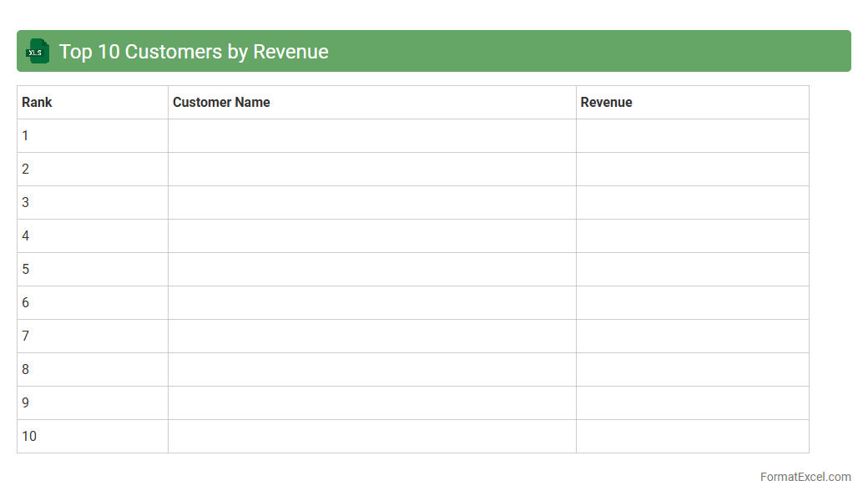Screen dimensions: 868x501
Task: Click the Customer Name cell for rank 1
Action: (371, 135)
